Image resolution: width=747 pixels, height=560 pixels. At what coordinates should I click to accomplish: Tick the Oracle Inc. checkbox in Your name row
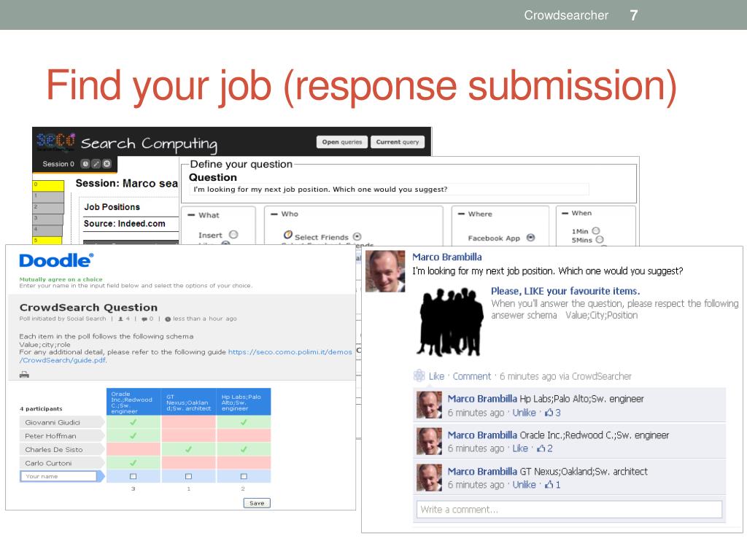pyautogui.click(x=133, y=476)
